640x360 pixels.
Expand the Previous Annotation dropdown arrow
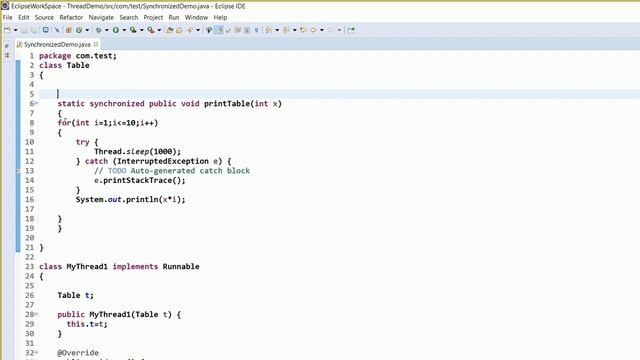pos(294,30)
